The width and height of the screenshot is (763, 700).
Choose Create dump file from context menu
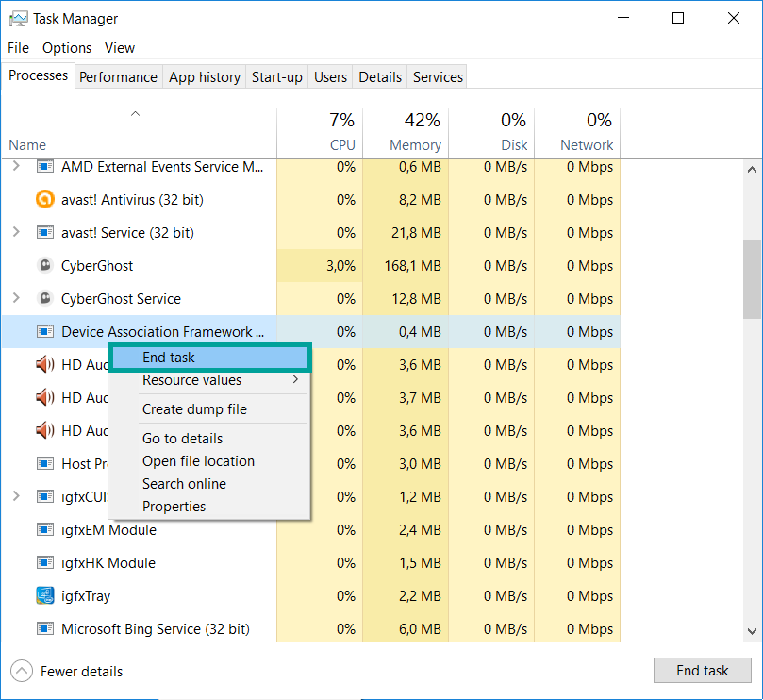(x=194, y=409)
